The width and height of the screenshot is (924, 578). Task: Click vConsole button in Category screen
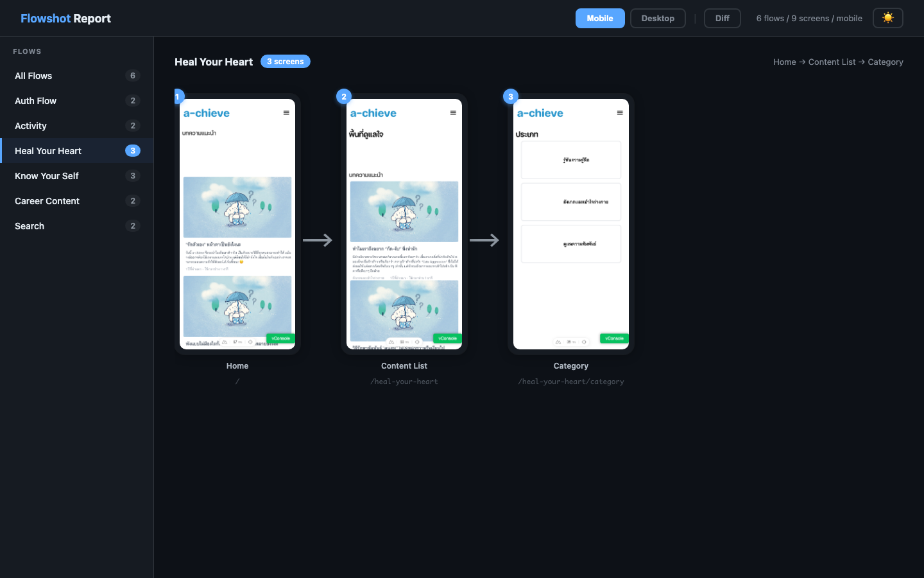click(615, 338)
